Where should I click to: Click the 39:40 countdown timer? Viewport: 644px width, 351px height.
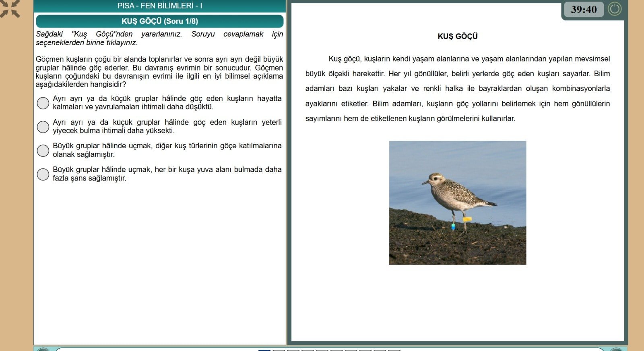[584, 9]
